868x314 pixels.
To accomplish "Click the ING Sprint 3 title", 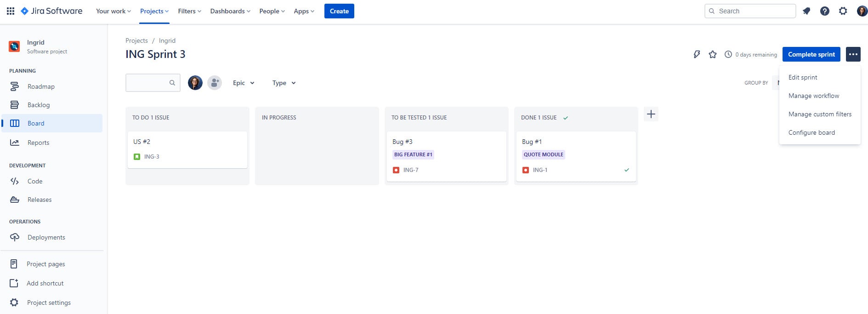I will 155,54.
